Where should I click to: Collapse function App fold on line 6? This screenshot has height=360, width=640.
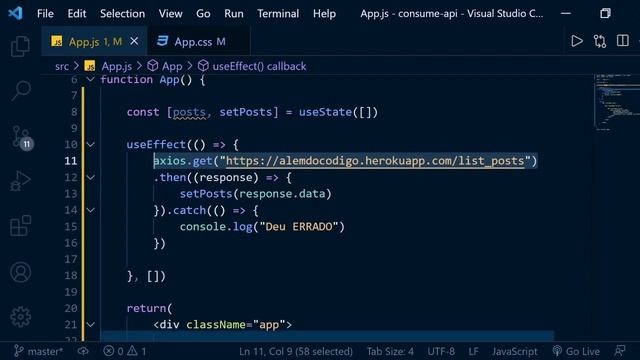(91, 79)
